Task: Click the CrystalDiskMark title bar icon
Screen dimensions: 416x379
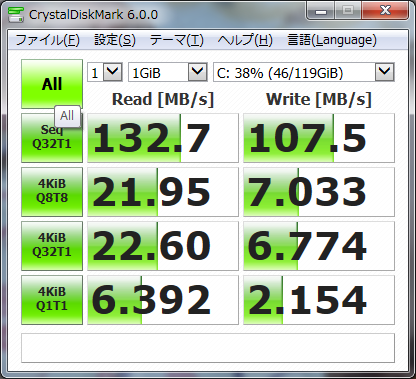Action: tap(16, 15)
